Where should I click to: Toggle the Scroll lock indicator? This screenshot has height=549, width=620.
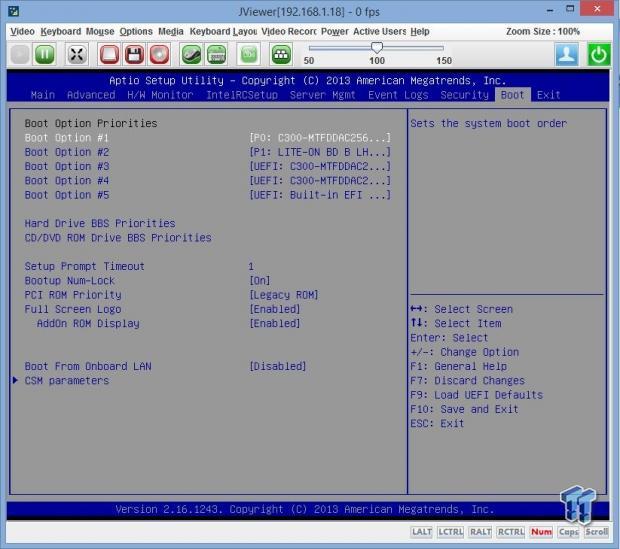click(597, 532)
